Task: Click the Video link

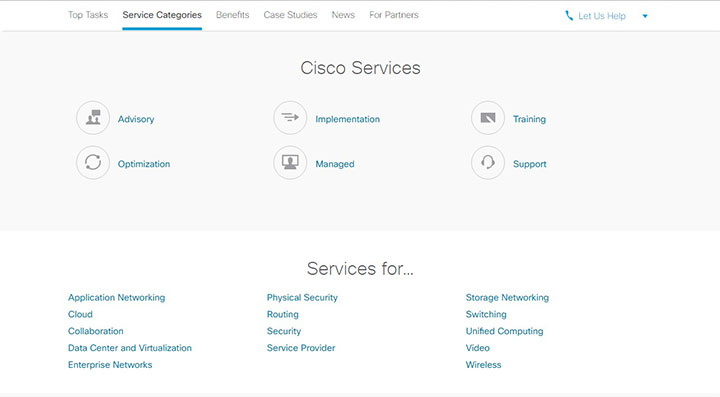Action: click(x=478, y=348)
